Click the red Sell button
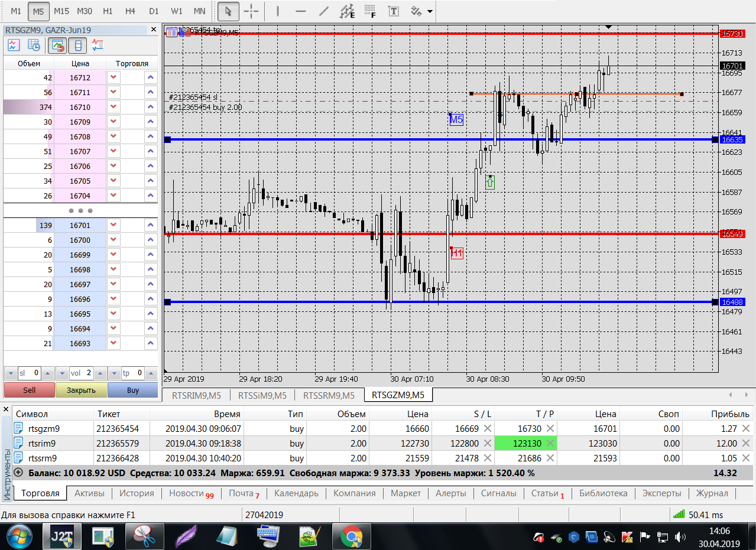Image resolution: width=756 pixels, height=550 pixels. pos(29,390)
